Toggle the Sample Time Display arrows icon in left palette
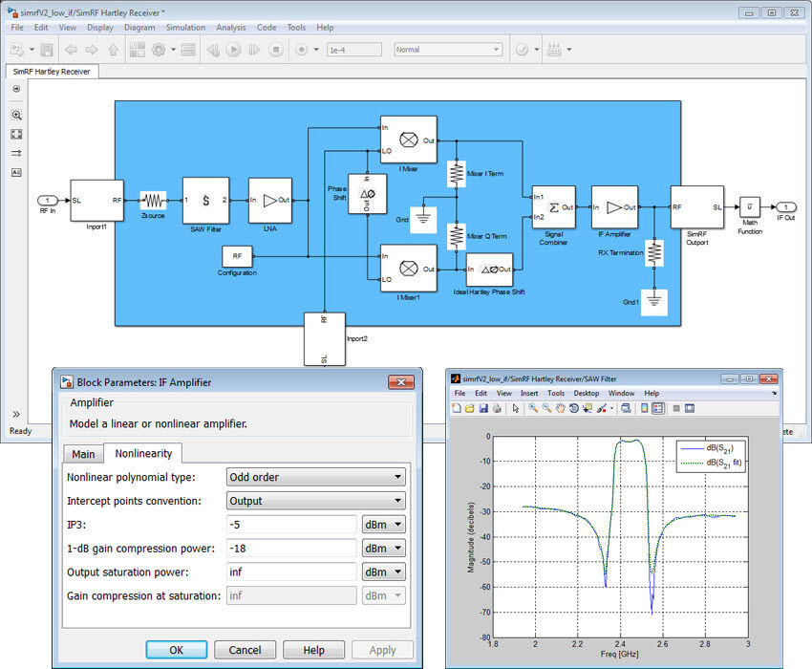This screenshot has height=669, width=812. click(16, 153)
